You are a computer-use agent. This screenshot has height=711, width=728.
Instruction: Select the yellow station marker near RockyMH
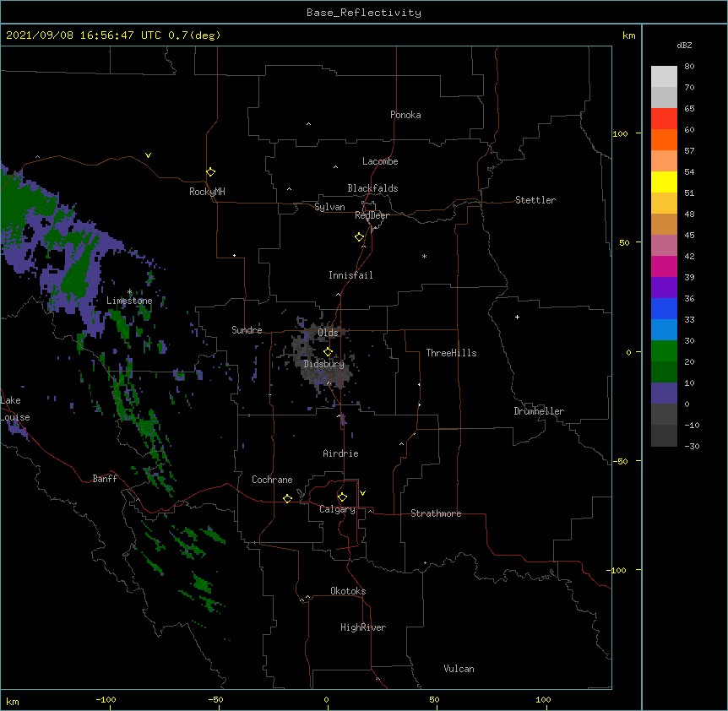point(210,171)
